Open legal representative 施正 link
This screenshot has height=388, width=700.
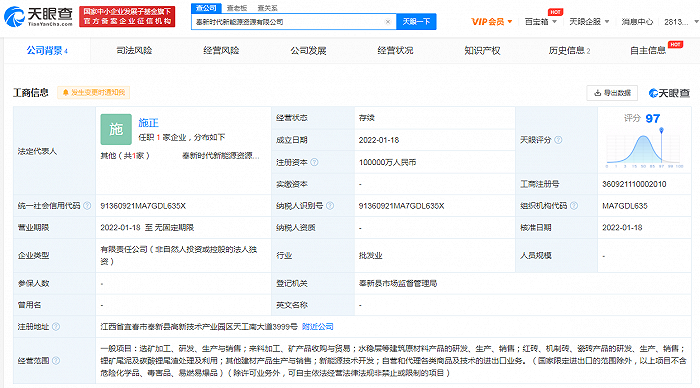[x=148, y=122]
